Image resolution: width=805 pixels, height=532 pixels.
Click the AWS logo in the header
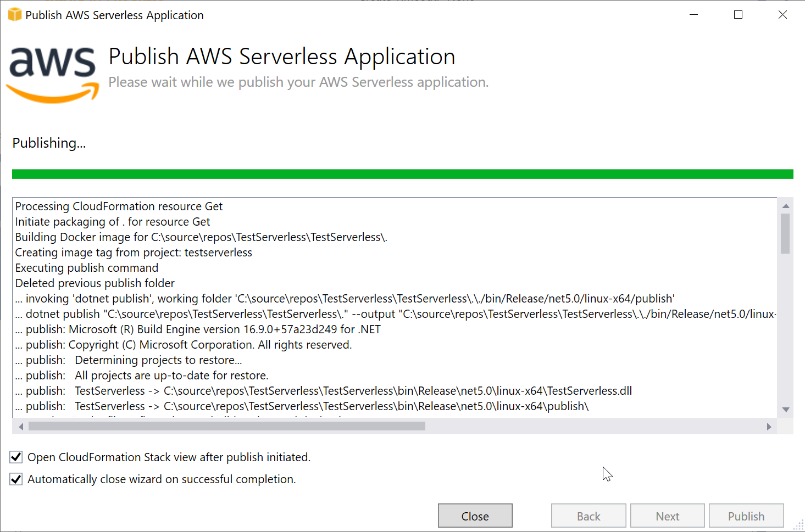tap(53, 75)
